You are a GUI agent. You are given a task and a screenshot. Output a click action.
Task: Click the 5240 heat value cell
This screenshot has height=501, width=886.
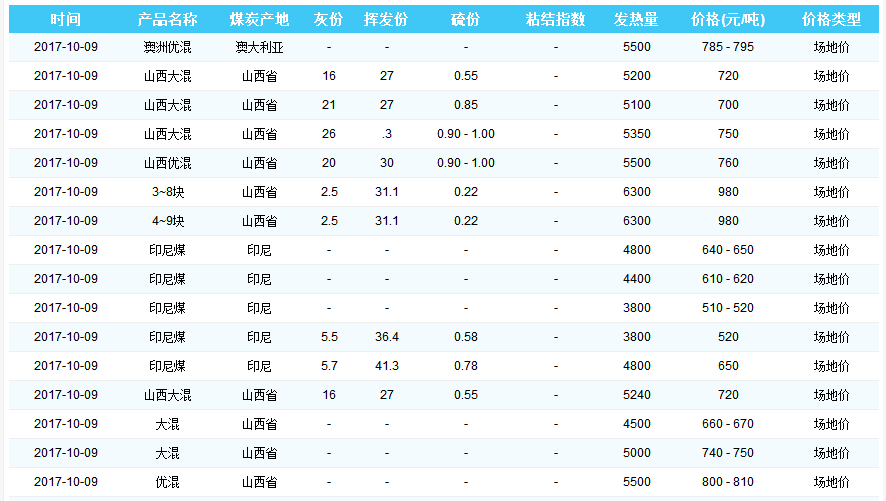tap(636, 395)
